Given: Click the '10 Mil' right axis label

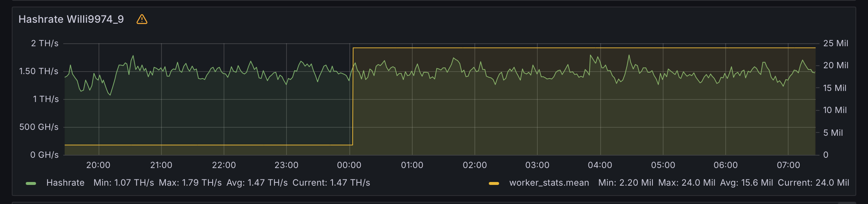Looking at the screenshot, I should [x=835, y=110].
